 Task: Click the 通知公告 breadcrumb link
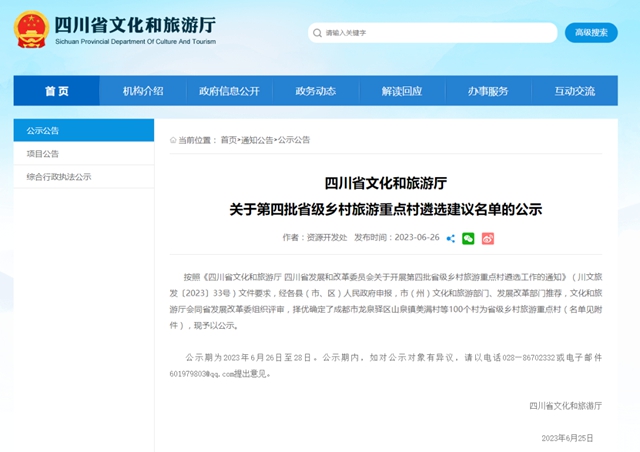[x=257, y=140]
